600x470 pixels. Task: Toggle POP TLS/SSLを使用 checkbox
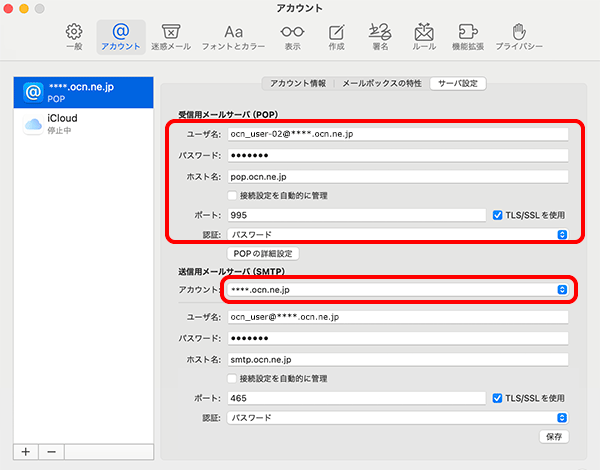click(497, 215)
